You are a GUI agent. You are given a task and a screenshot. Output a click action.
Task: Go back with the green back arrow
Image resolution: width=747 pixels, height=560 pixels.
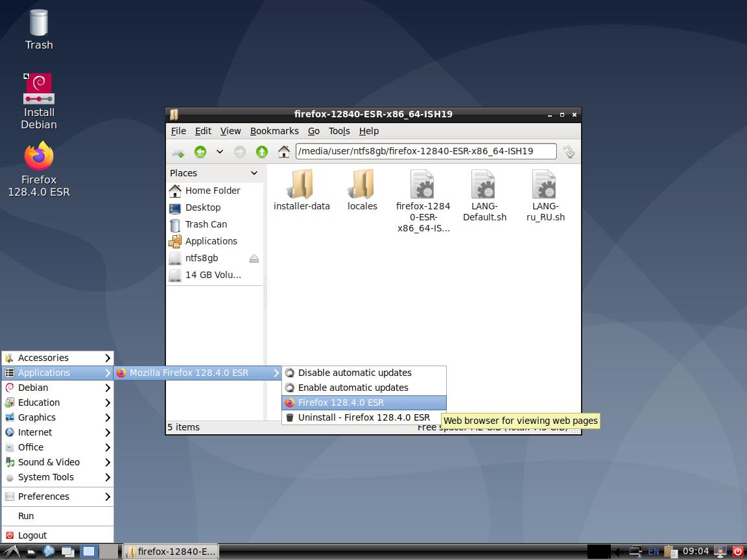[200, 152]
